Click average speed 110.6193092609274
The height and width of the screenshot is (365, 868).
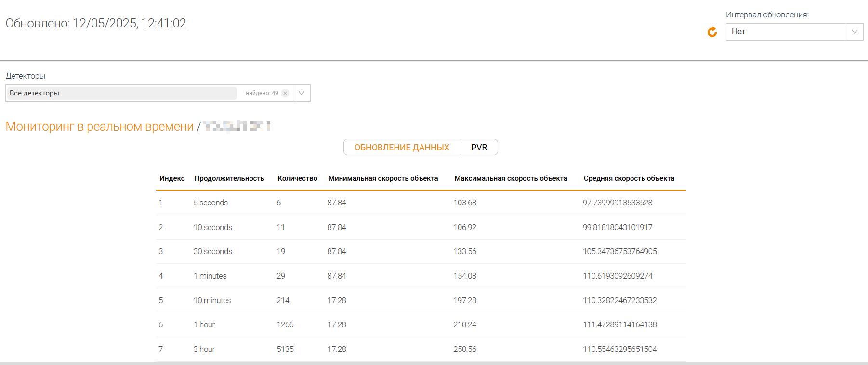(618, 276)
